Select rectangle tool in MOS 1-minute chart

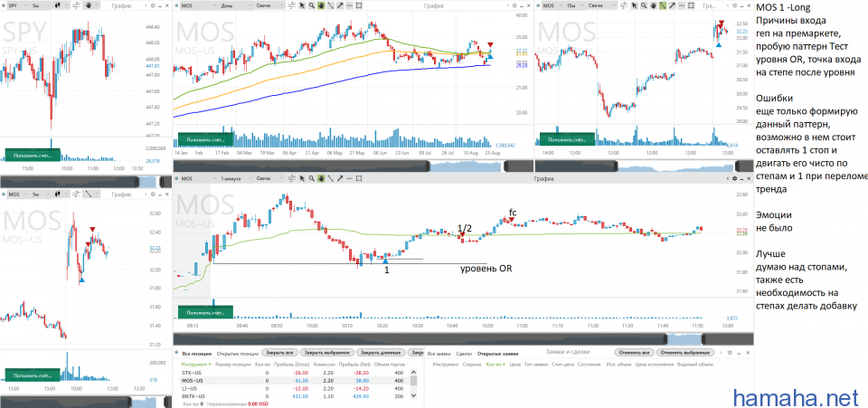click(x=359, y=178)
